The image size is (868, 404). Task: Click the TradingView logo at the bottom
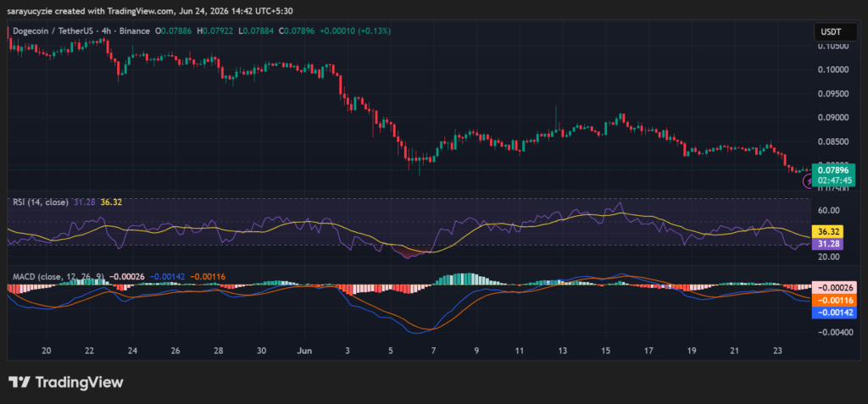[65, 382]
